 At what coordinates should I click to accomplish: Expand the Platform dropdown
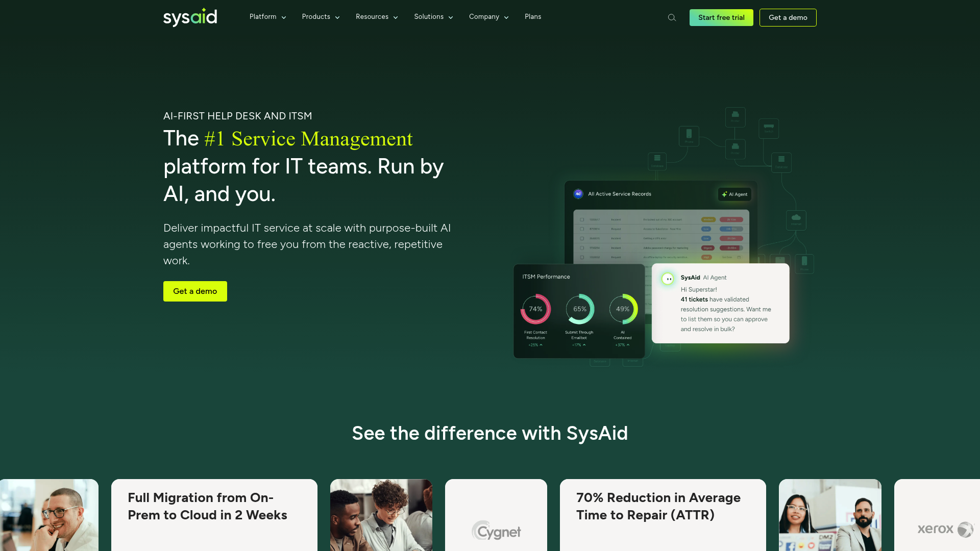[x=267, y=17]
